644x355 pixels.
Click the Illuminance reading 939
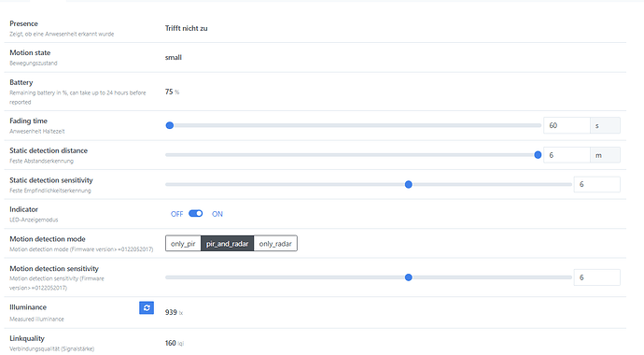pos(171,312)
